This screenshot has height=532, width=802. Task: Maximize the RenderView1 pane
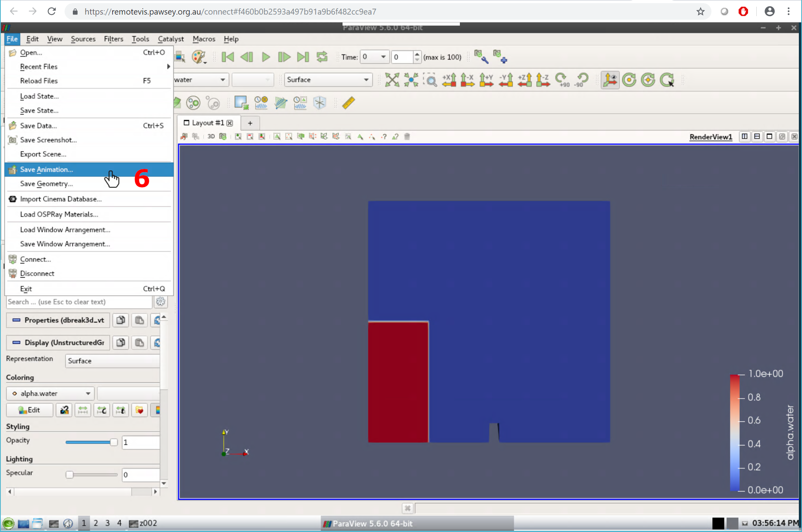pyautogui.click(x=769, y=137)
